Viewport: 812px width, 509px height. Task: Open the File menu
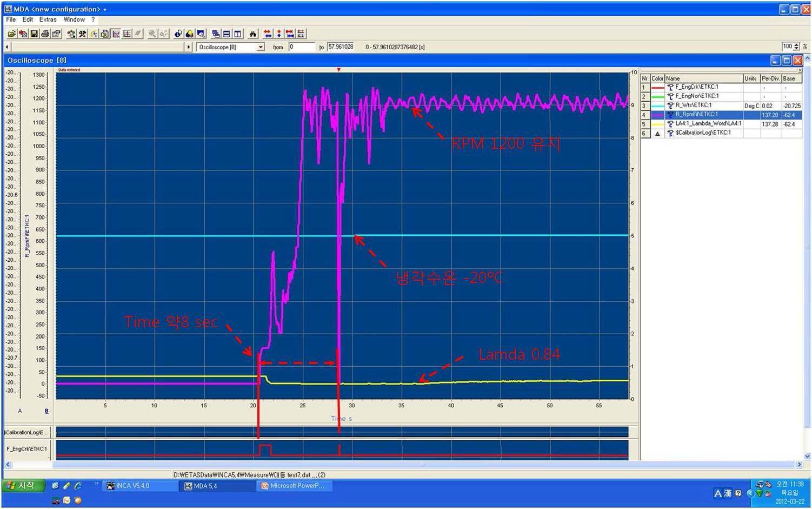(11, 19)
